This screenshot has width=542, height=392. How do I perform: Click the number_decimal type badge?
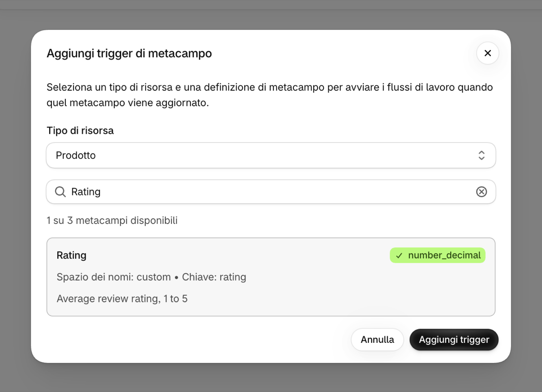click(x=438, y=255)
